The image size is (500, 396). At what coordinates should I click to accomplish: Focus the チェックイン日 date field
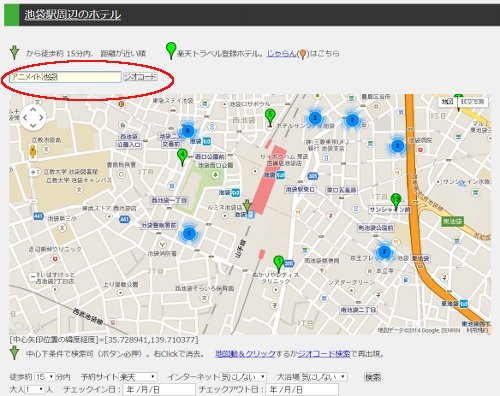click(x=159, y=389)
